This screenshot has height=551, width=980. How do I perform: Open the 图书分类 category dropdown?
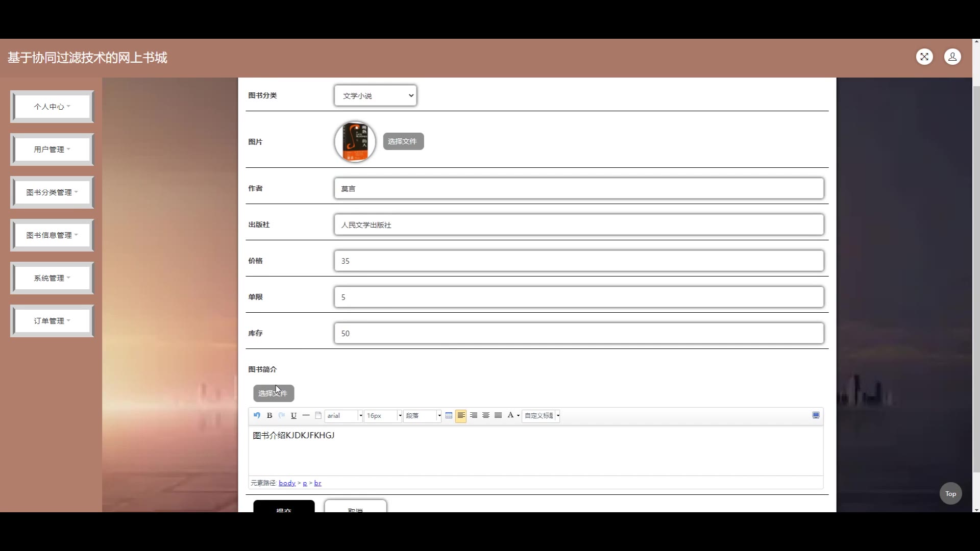[x=376, y=95]
